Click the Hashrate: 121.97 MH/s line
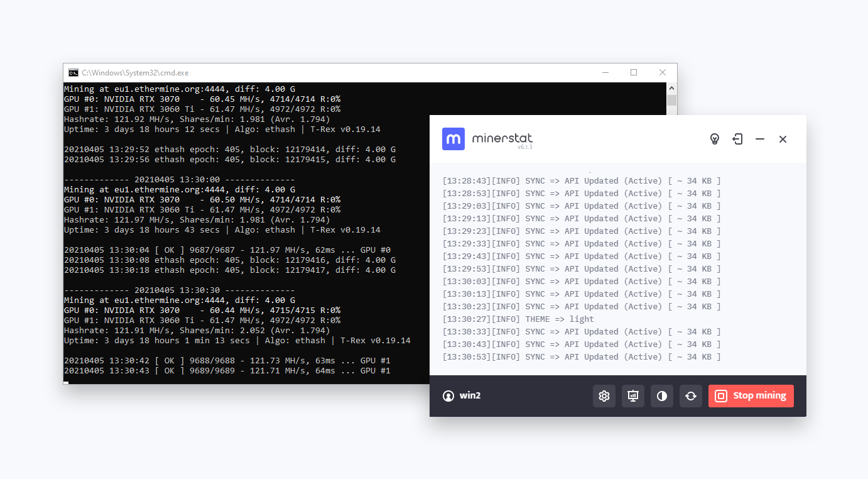This screenshot has height=479, width=868. point(197,220)
